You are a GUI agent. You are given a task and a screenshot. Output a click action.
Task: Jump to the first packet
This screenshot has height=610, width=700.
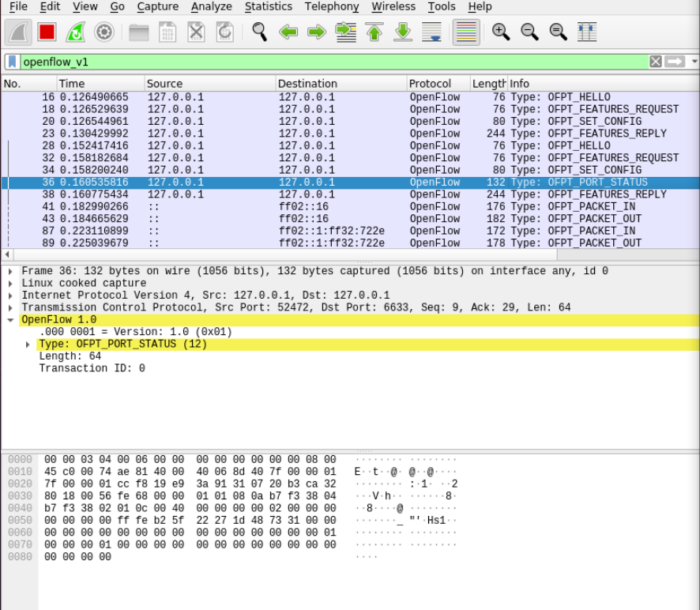(374, 32)
